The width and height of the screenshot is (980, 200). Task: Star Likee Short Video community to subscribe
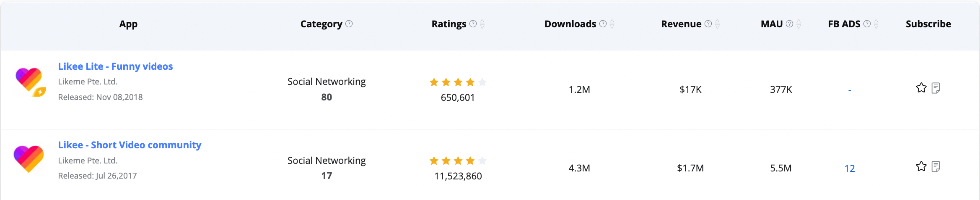pos(921,167)
